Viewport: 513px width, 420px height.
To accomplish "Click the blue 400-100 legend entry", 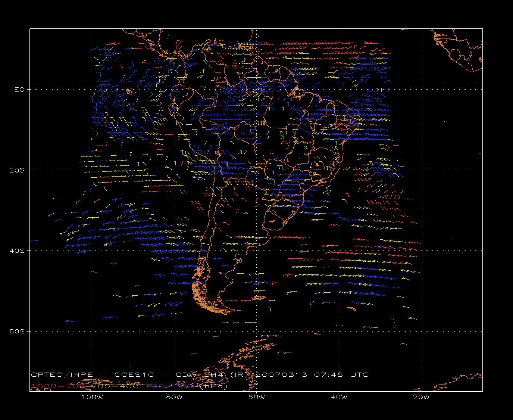I will 170,386.
